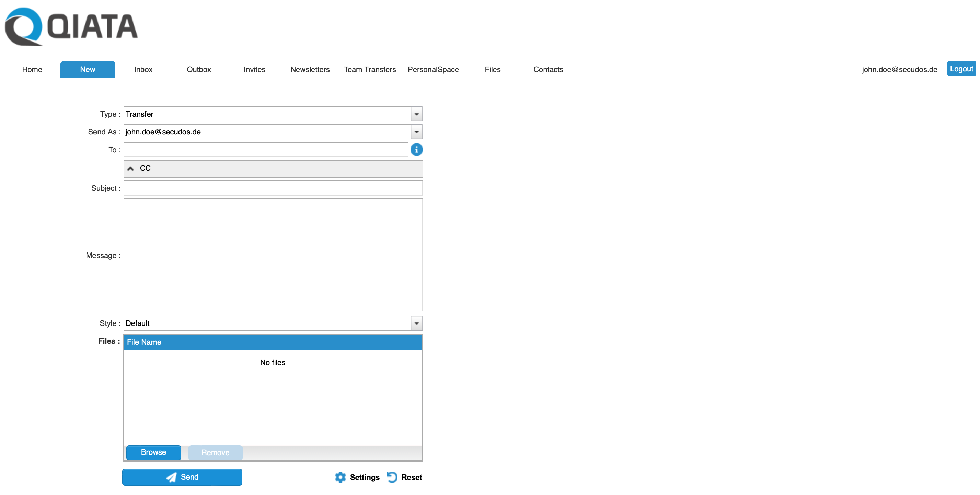Click the QIATA logo
The image size is (980, 495).
point(71,27)
